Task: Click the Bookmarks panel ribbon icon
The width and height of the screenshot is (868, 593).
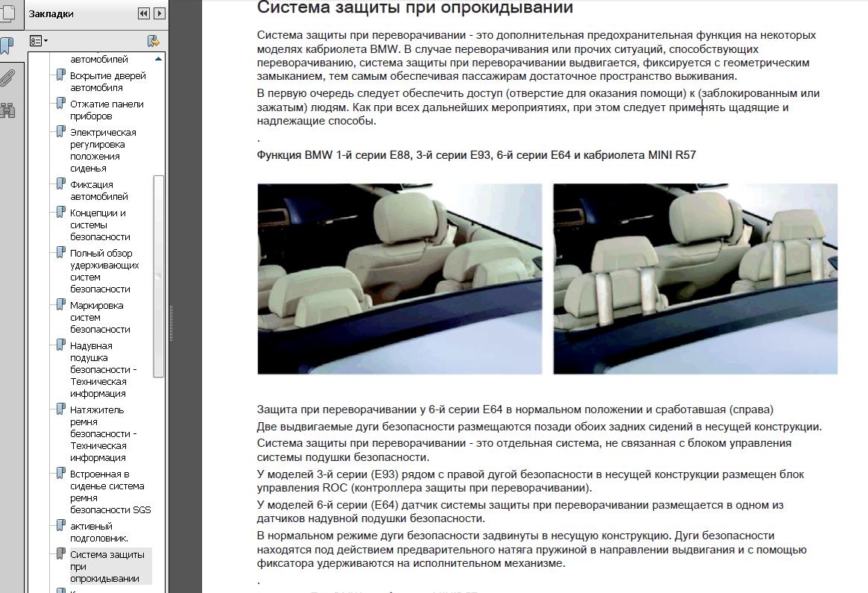Action: click(x=6, y=46)
